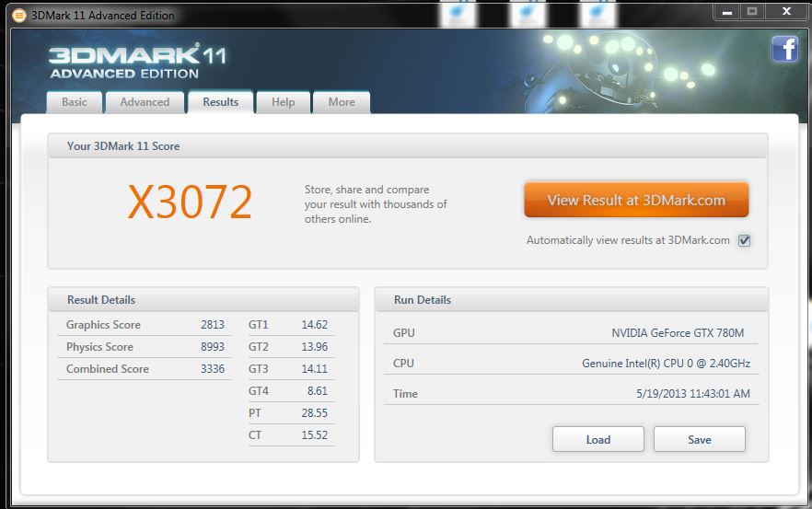Image resolution: width=812 pixels, height=509 pixels.
Task: Click CPU name Genuine Intel(R) CPU 0 @ 2.40GHz
Action: tap(666, 364)
